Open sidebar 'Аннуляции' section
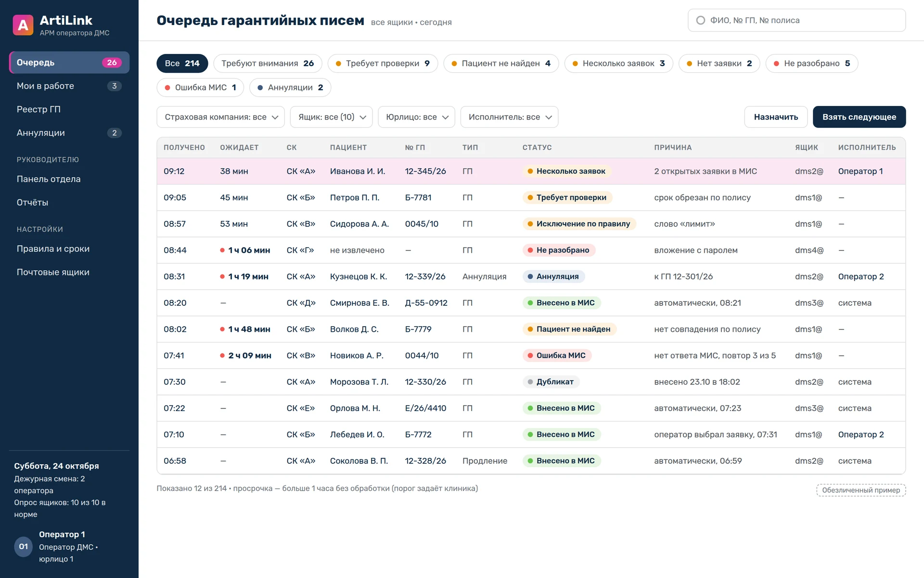Viewport: 924px width, 578px height. pos(69,133)
